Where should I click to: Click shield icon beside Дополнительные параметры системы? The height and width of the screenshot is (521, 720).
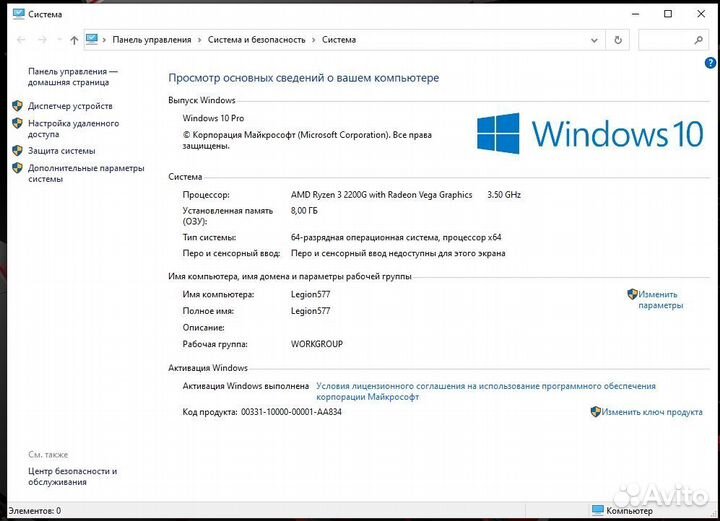[17, 168]
